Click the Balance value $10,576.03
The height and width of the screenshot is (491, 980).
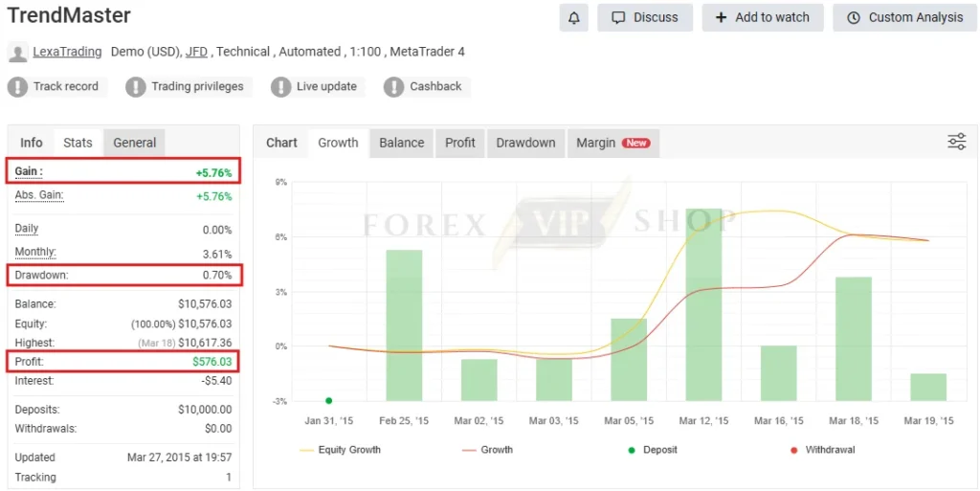coord(205,304)
